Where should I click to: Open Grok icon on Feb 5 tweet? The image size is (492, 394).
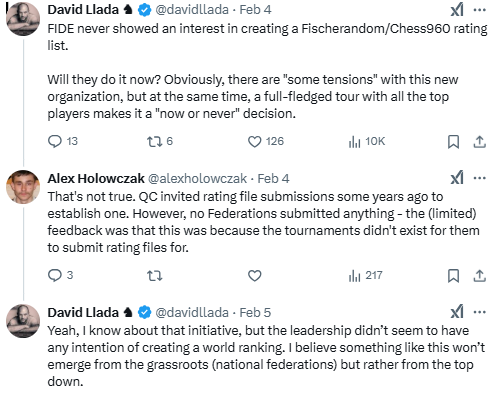point(457,312)
